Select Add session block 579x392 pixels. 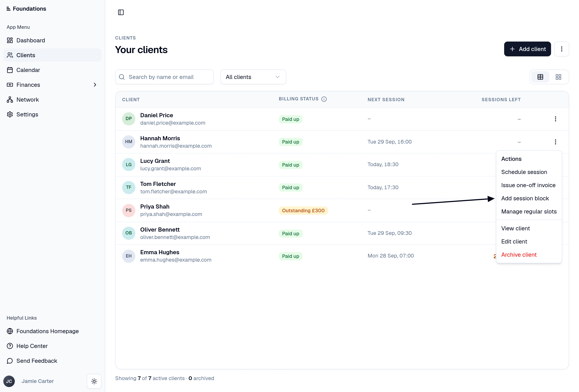tap(529, 198)
